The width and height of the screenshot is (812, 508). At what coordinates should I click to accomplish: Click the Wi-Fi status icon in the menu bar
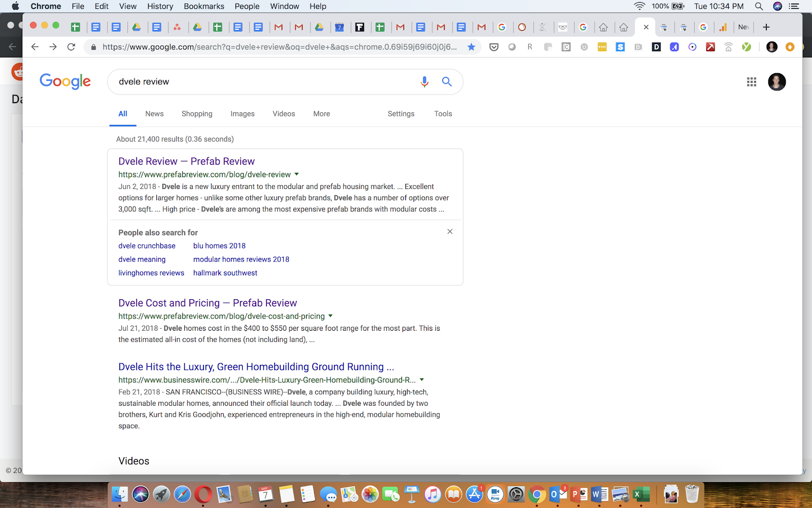click(639, 6)
